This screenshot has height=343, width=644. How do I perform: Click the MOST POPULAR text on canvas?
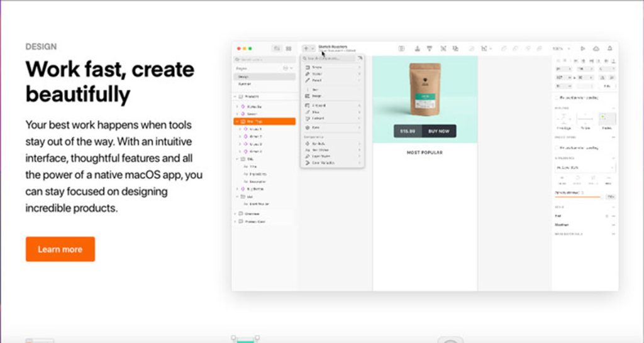point(425,153)
